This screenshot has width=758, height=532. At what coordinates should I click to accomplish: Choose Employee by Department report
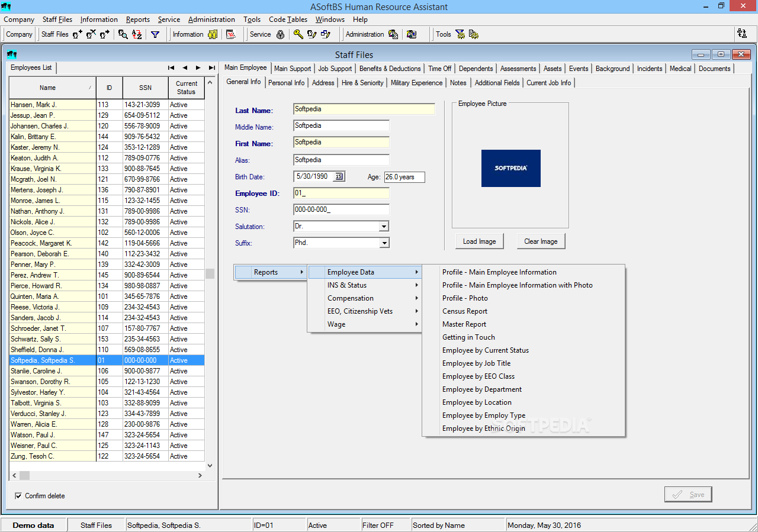(x=482, y=389)
